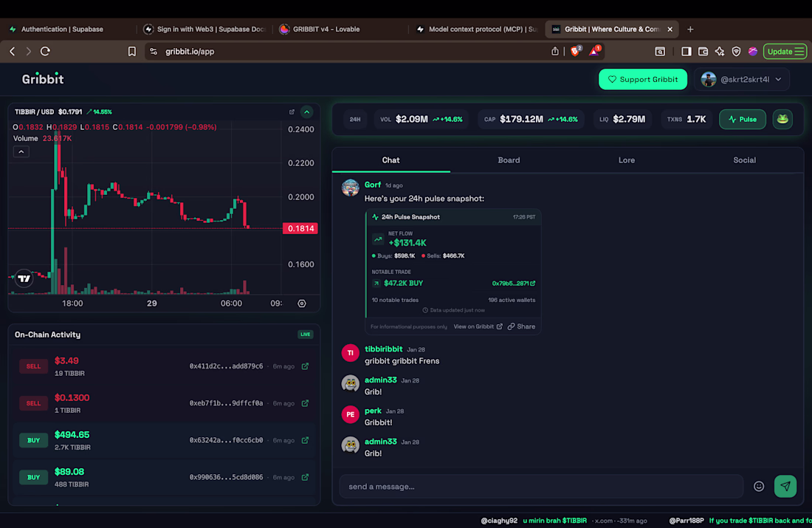Open site settings icon in address bar
The image size is (812, 528).
(154, 51)
